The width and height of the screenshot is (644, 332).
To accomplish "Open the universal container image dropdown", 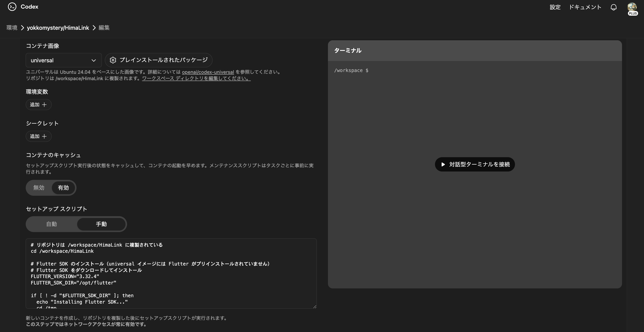I will (x=64, y=60).
